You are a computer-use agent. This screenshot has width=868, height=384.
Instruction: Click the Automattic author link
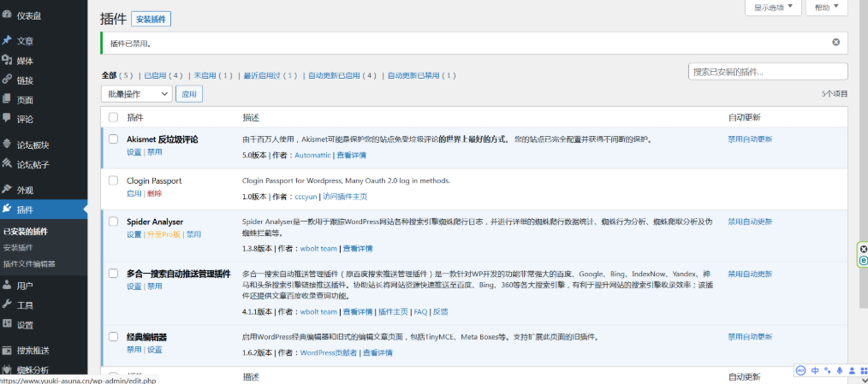[312, 156]
